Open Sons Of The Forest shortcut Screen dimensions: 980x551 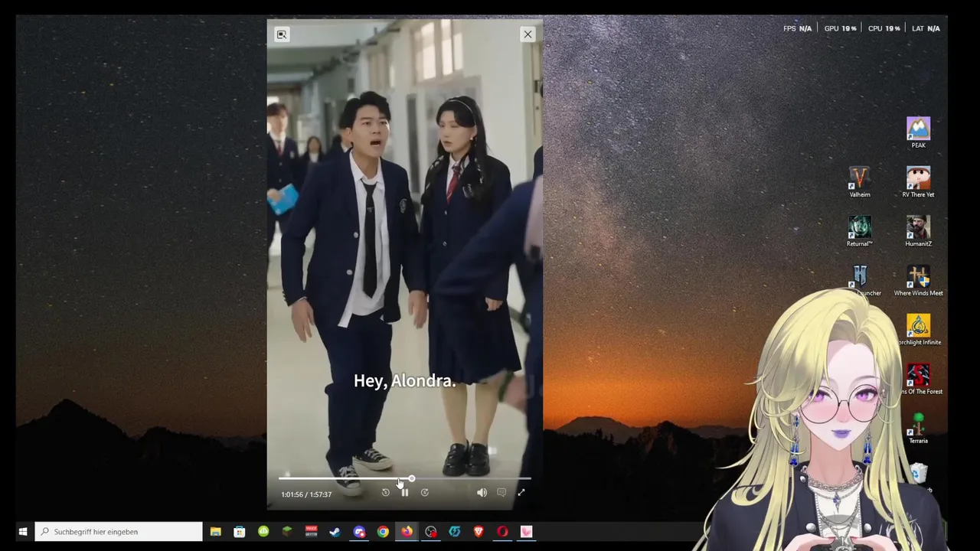click(x=918, y=379)
